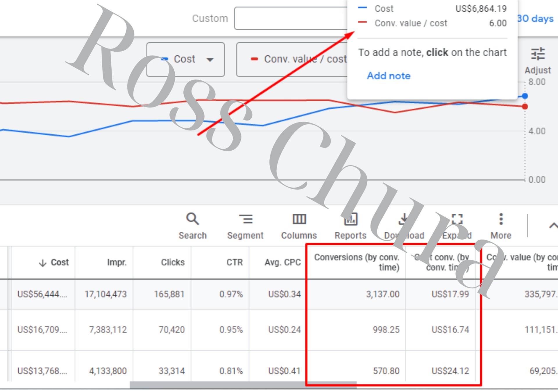Open the Reports menu
This screenshot has height=392, width=558.
[350, 226]
